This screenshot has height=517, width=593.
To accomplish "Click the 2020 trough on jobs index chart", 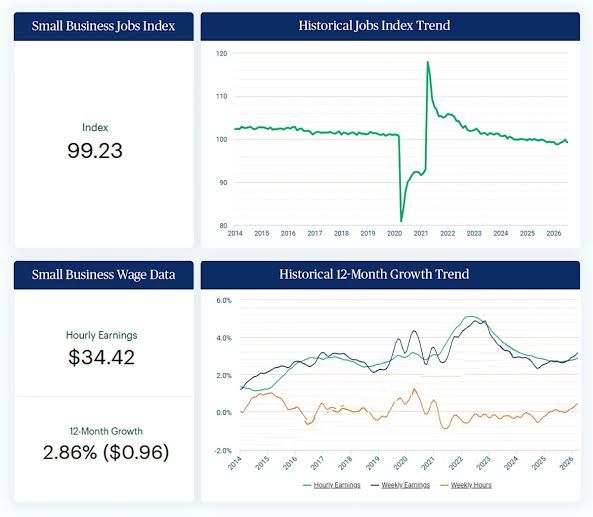I will tap(401, 221).
